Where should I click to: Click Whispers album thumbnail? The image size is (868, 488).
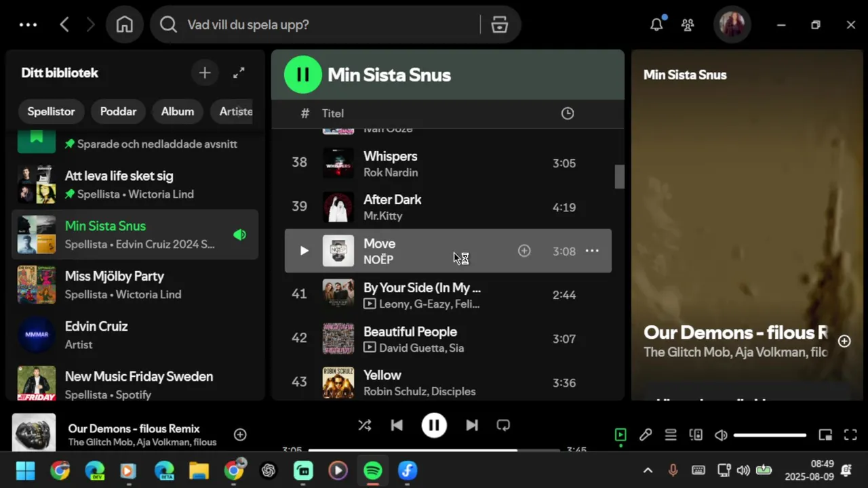coord(338,163)
